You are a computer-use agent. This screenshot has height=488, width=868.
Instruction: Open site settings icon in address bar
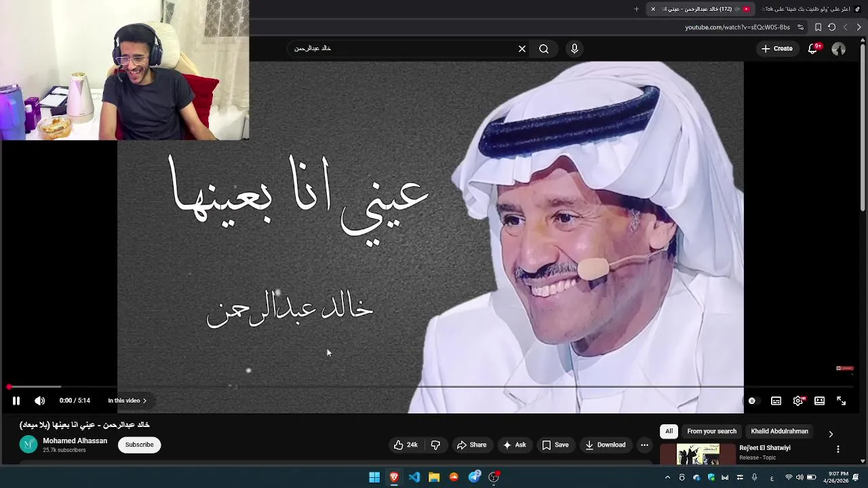[x=800, y=27]
